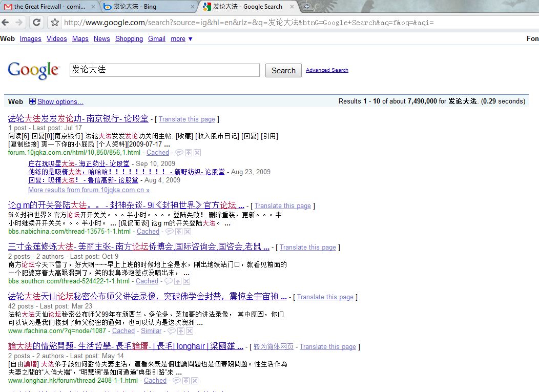The height and width of the screenshot is (392, 539).
Task: Translate the longhair.hk result page
Action: tap(327, 346)
